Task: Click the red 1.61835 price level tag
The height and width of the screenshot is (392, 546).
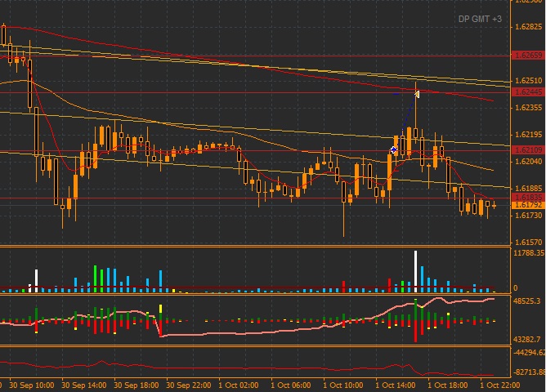Action: (528, 197)
